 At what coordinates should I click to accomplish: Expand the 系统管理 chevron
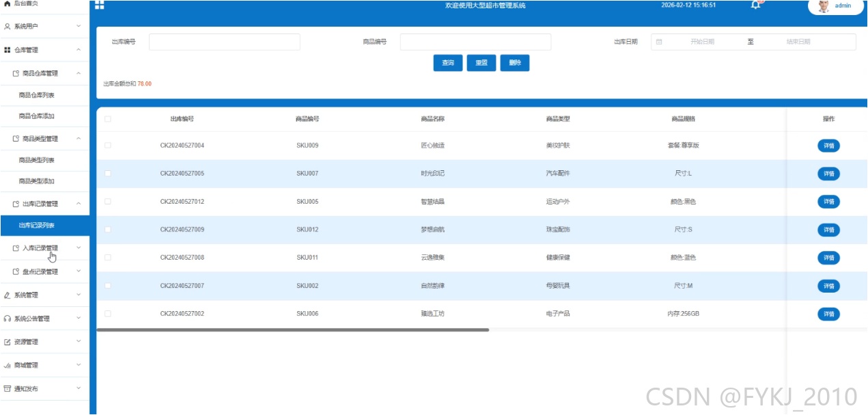coord(79,295)
